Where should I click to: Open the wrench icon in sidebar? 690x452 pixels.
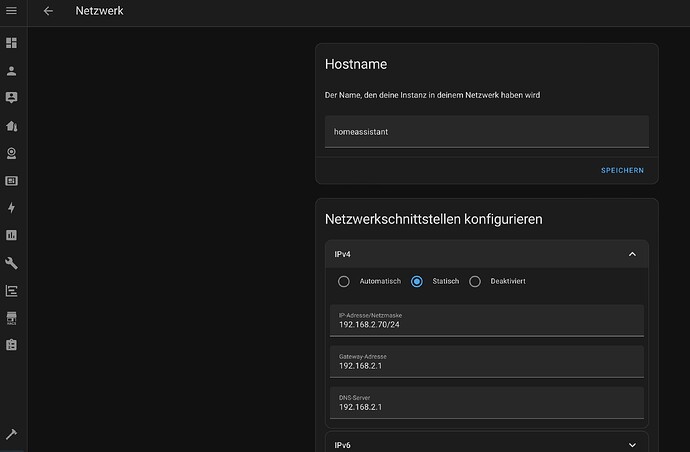click(11, 263)
